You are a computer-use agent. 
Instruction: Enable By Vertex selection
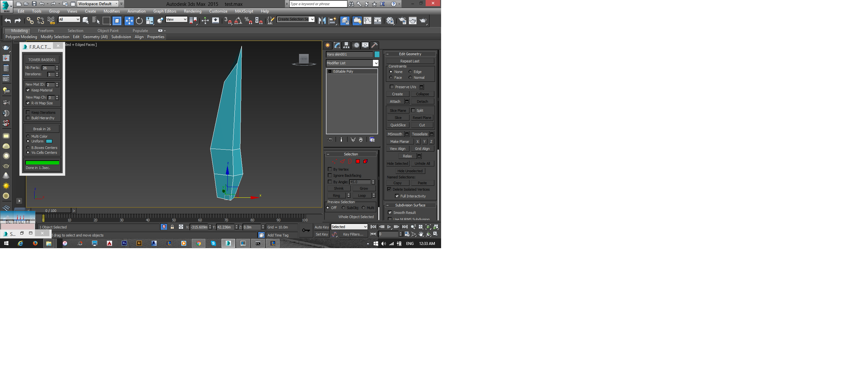330,169
